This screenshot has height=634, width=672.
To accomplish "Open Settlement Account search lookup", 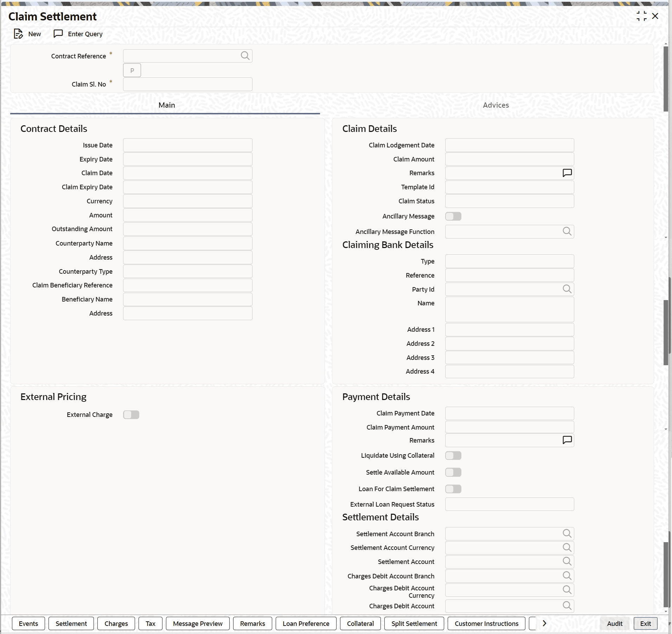I will click(567, 561).
